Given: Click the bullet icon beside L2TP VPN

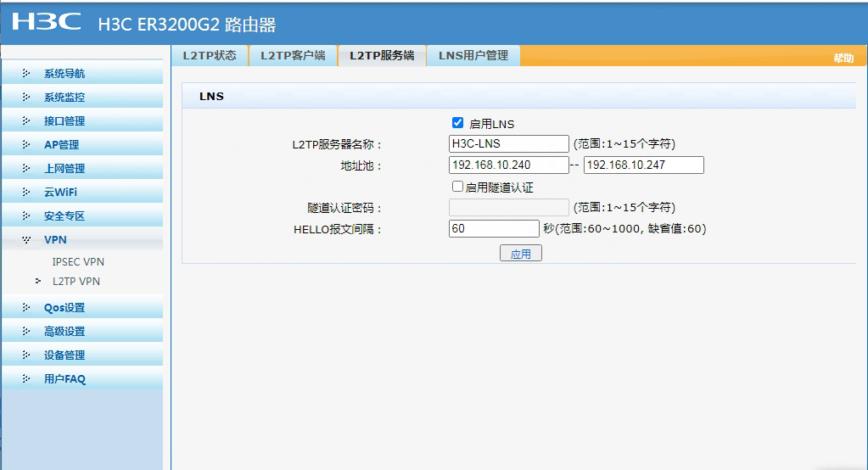Looking at the screenshot, I should (x=38, y=281).
